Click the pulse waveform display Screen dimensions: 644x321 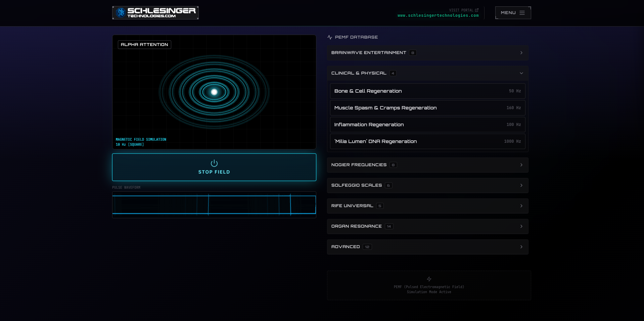click(214, 204)
